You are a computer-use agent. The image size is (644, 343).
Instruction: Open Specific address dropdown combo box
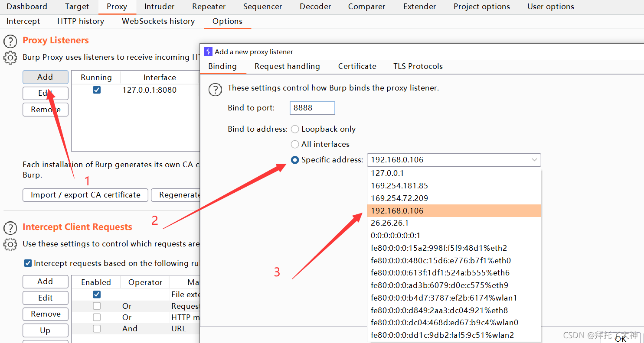pos(454,160)
